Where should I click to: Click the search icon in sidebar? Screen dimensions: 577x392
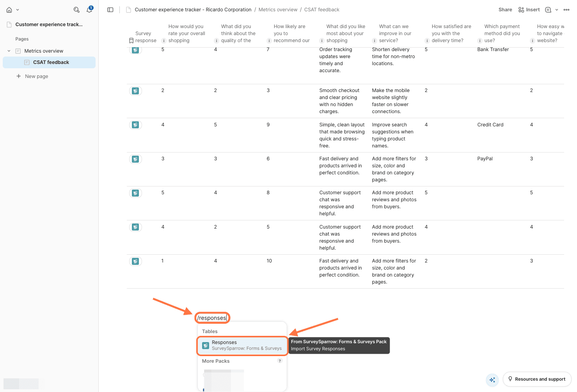(76, 10)
